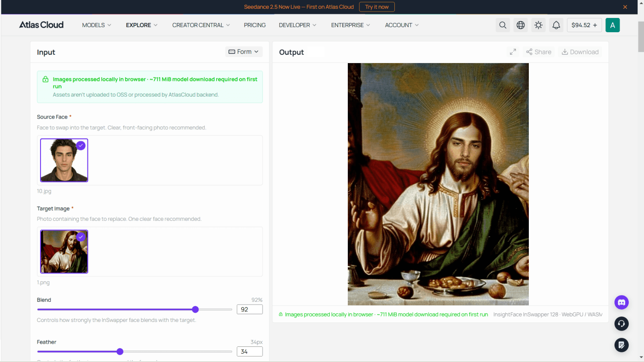644x362 pixels.
Task: Expand the ACCOUNT menu
Action: coord(402,25)
